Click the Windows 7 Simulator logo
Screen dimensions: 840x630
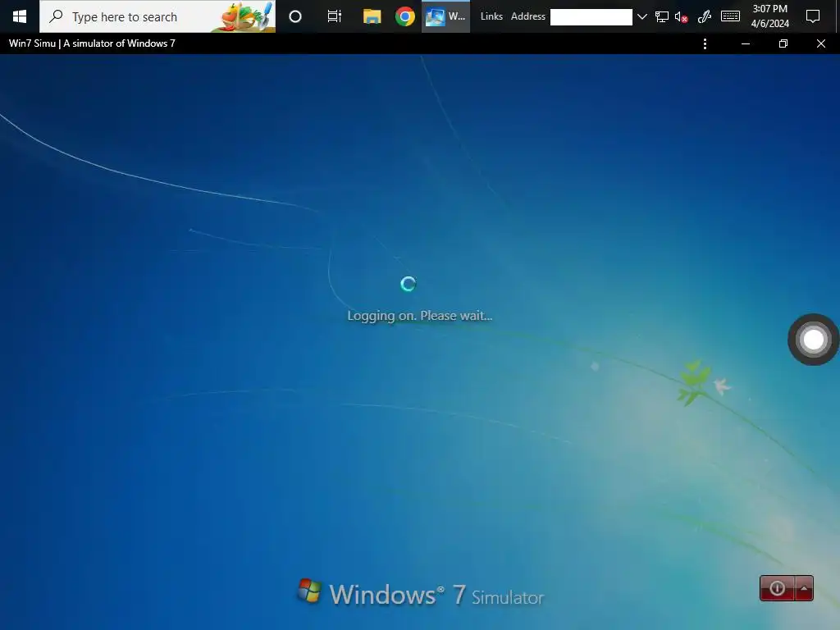coord(421,593)
